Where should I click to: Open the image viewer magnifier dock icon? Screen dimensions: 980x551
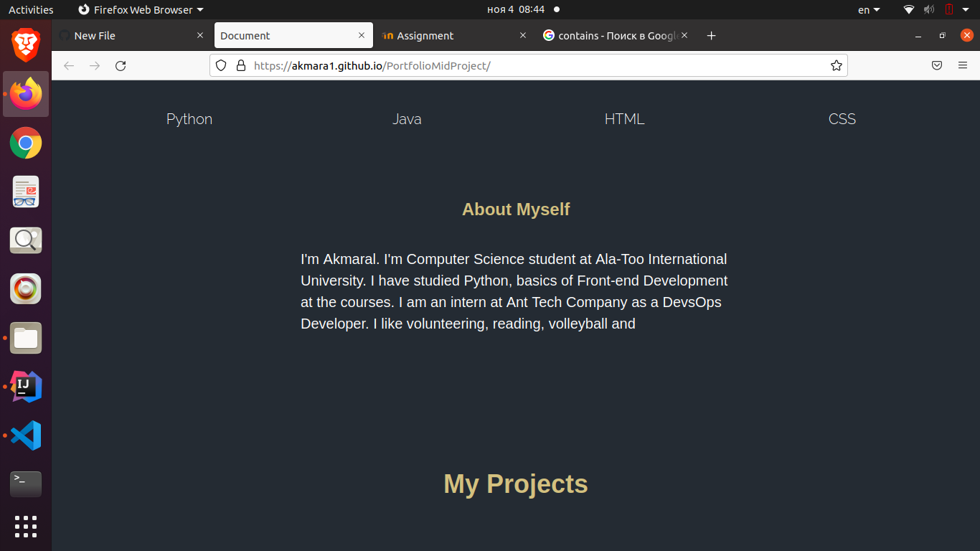coord(26,240)
